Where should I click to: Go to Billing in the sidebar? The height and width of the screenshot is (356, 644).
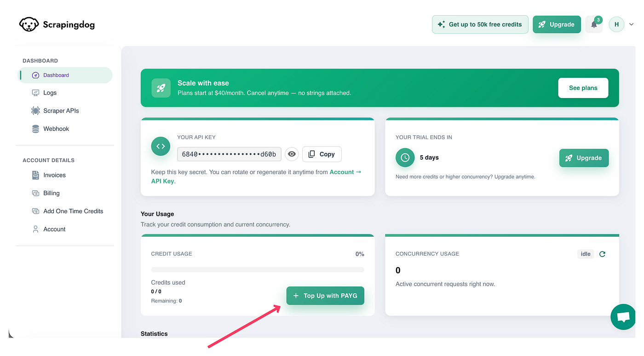pyautogui.click(x=52, y=193)
